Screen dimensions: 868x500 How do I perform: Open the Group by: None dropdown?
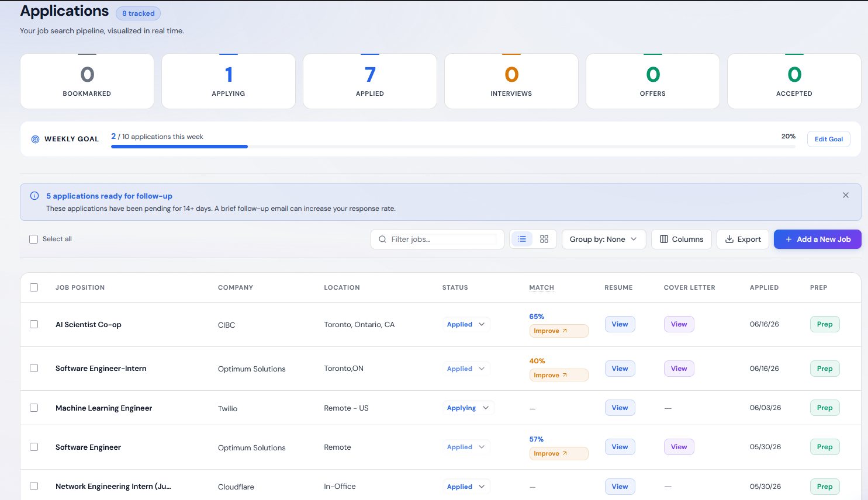click(604, 239)
